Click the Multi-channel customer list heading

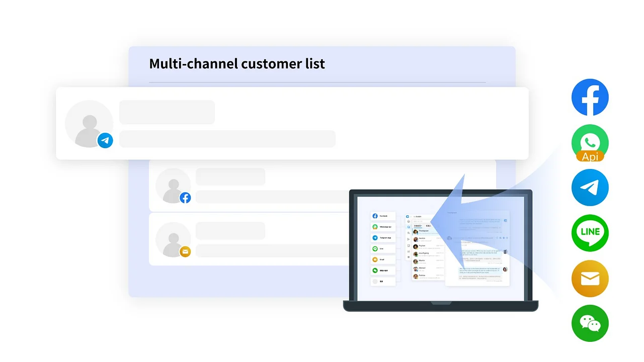coord(237,64)
